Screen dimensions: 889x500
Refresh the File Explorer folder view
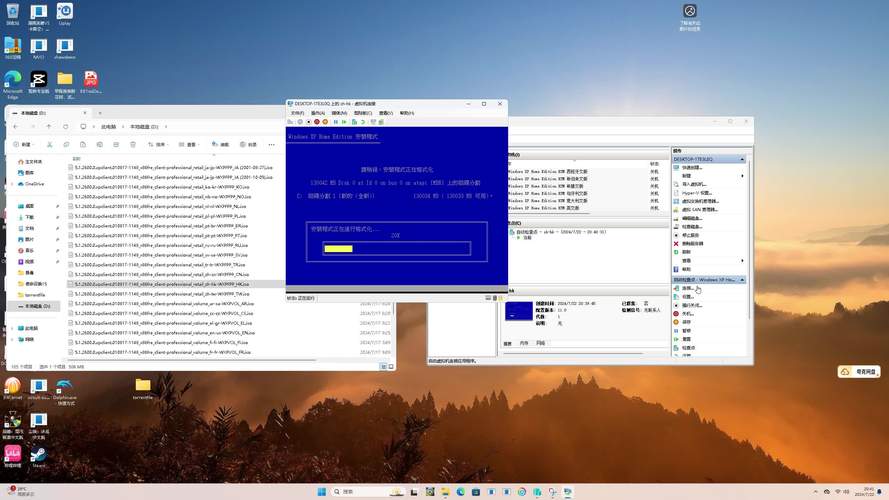coord(66,126)
